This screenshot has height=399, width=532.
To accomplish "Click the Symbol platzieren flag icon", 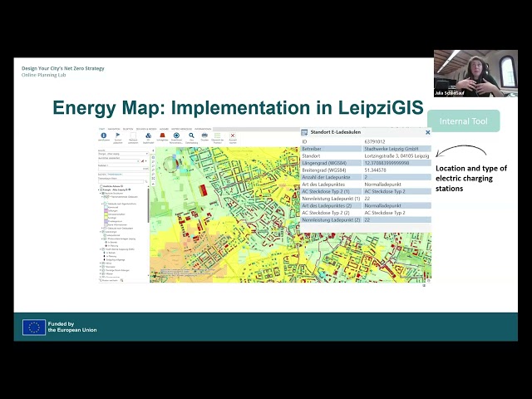I will (x=118, y=135).
